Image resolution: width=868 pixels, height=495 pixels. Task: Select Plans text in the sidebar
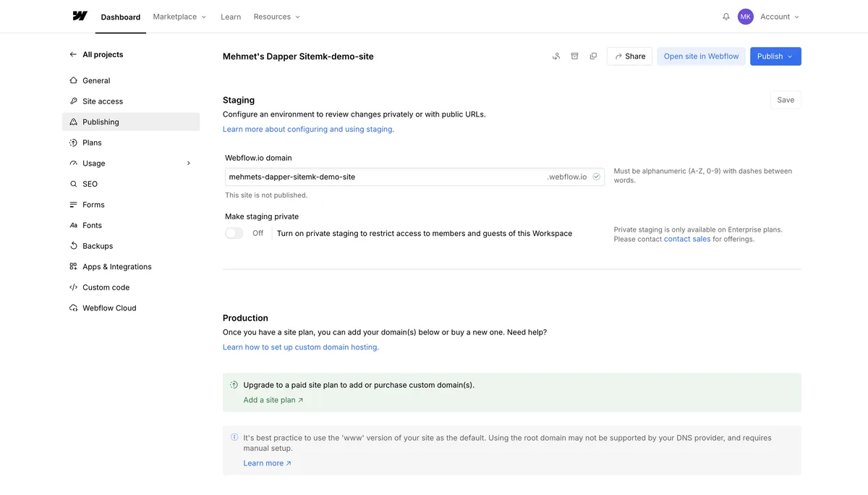(92, 143)
